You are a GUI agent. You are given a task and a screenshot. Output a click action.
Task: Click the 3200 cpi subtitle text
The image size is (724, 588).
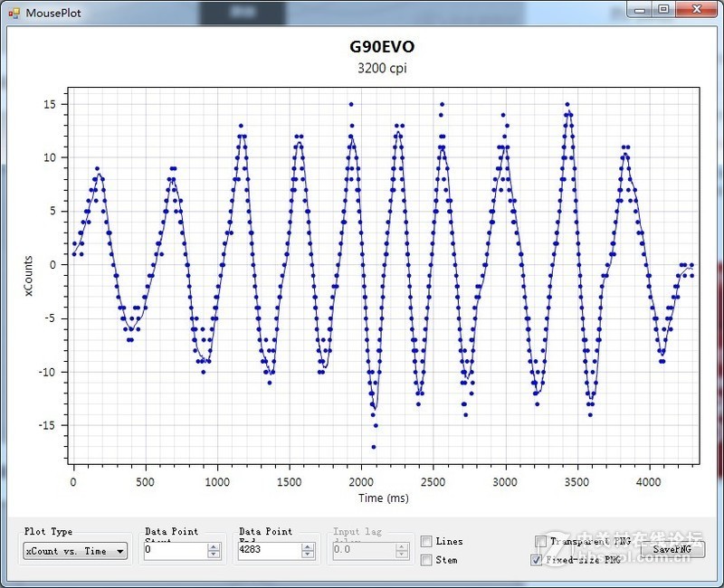click(382, 68)
